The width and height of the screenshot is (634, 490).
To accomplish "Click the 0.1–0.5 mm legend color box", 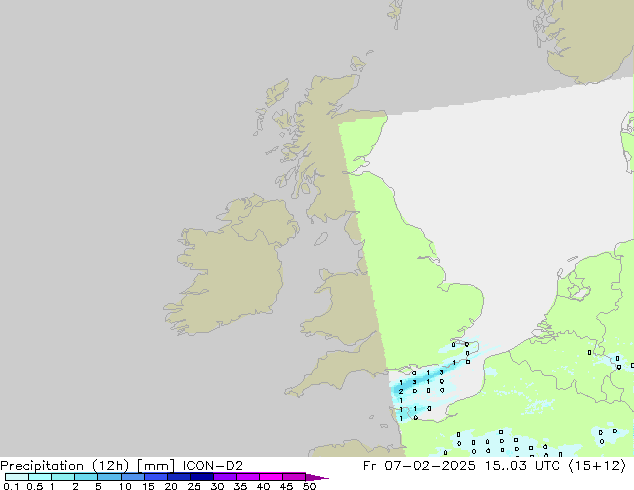I will click(x=16, y=477).
